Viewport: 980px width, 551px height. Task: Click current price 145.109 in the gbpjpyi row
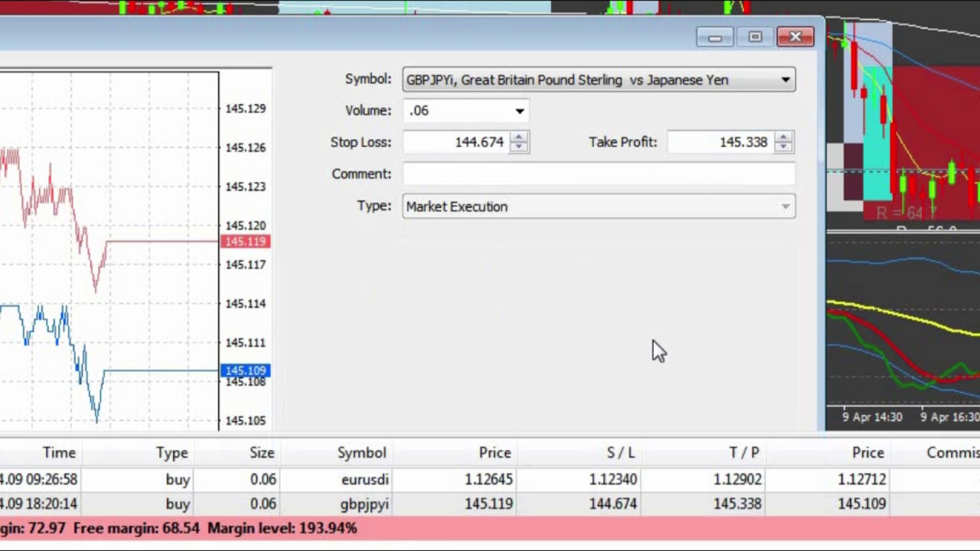[x=862, y=504]
